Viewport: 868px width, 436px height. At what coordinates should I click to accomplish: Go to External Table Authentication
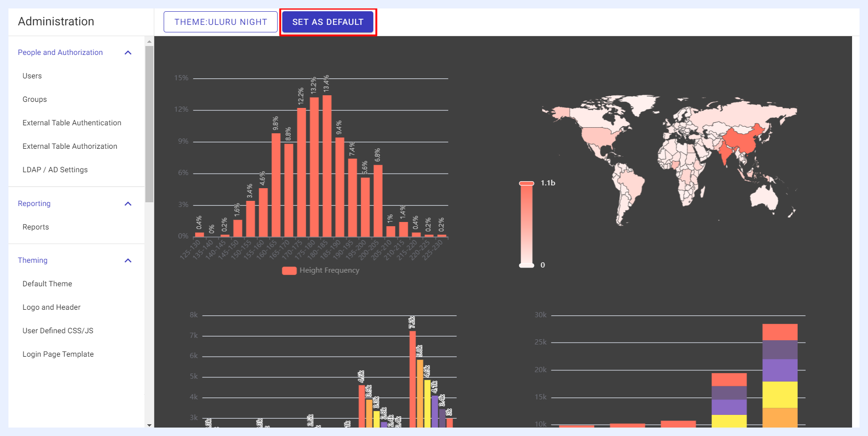click(x=72, y=123)
